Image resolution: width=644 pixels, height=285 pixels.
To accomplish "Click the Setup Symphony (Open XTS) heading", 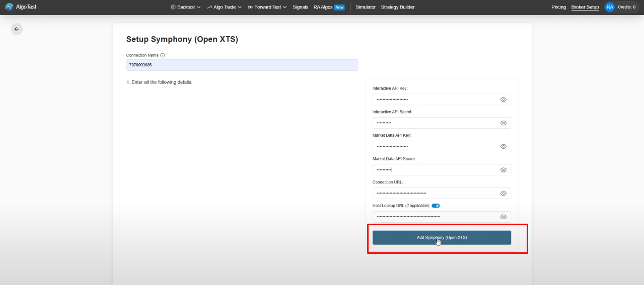I will [x=182, y=39].
